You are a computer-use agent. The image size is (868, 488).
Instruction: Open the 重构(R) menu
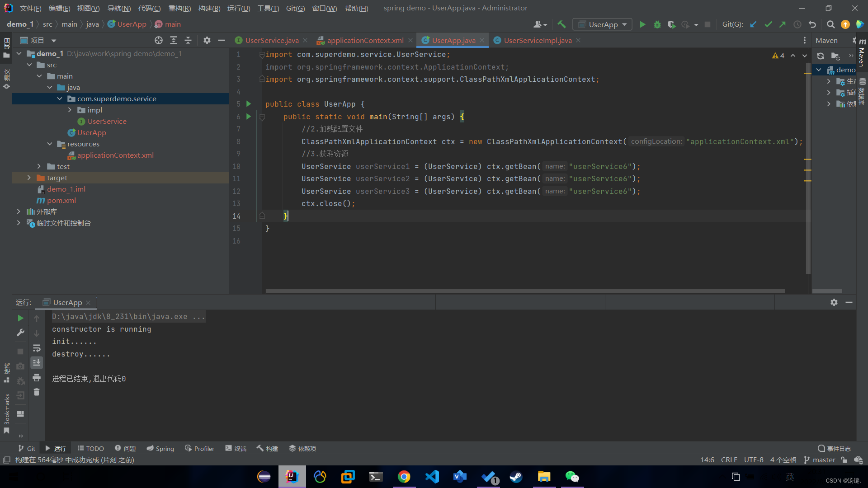click(179, 8)
